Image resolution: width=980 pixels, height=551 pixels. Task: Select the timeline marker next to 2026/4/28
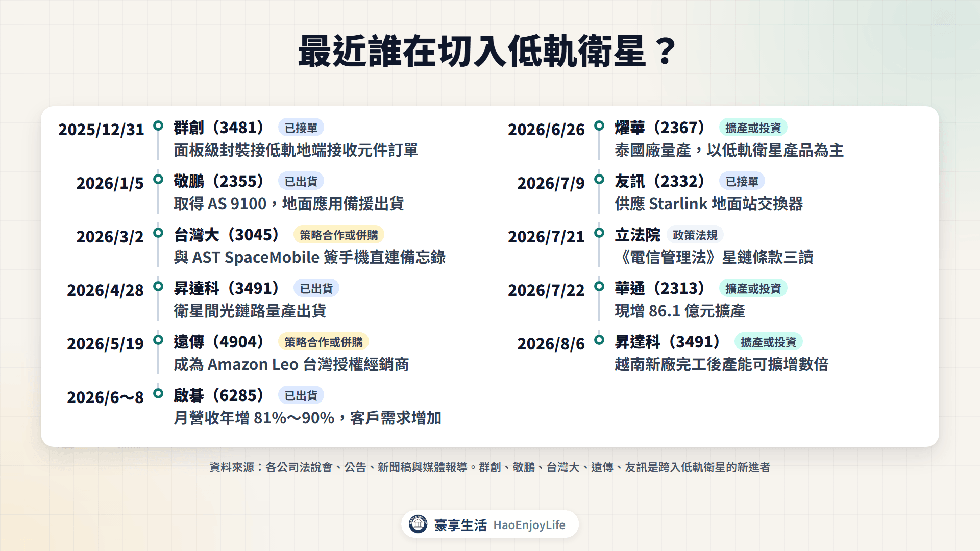(x=158, y=286)
